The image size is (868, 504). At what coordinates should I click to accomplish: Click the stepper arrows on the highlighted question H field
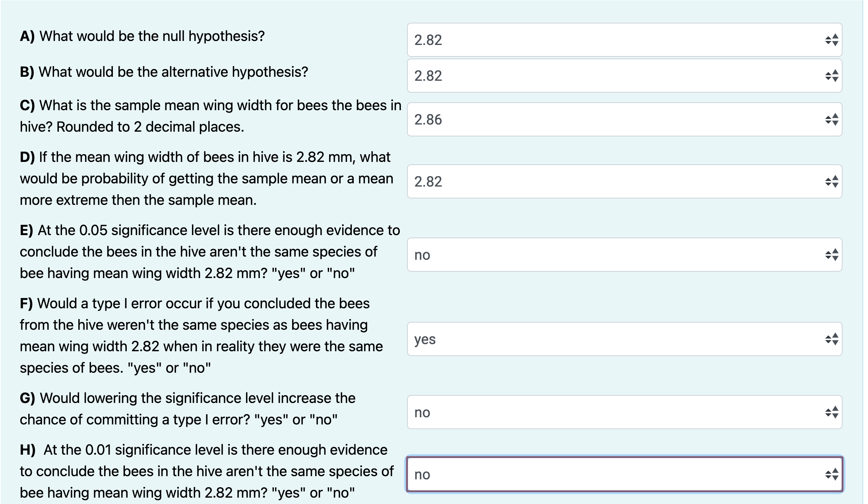pyautogui.click(x=833, y=474)
